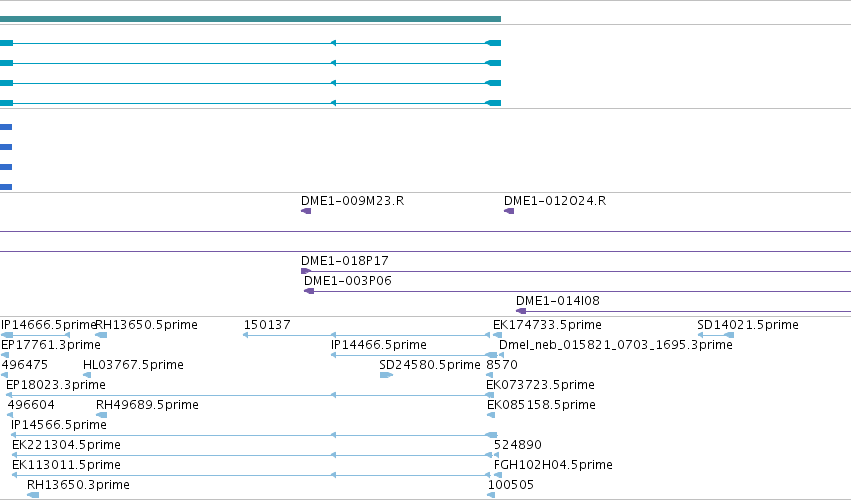
Task: Click the FGH102H04.5prime label
Action: pos(553,465)
